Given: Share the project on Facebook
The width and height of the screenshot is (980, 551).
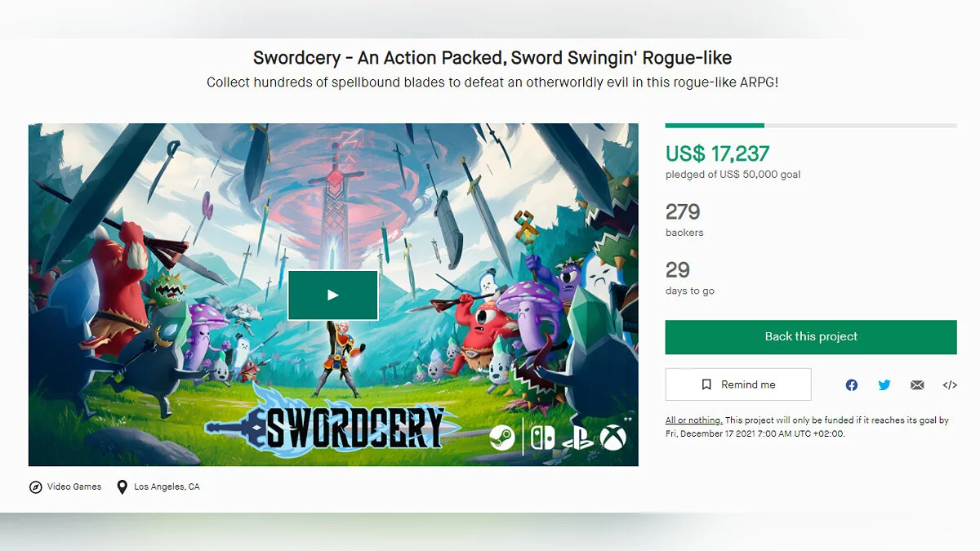Looking at the screenshot, I should [x=852, y=385].
